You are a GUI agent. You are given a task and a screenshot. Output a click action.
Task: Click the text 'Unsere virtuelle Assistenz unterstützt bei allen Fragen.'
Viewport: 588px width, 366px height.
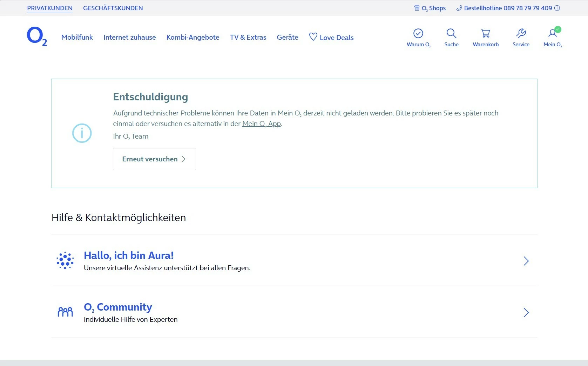tap(167, 268)
